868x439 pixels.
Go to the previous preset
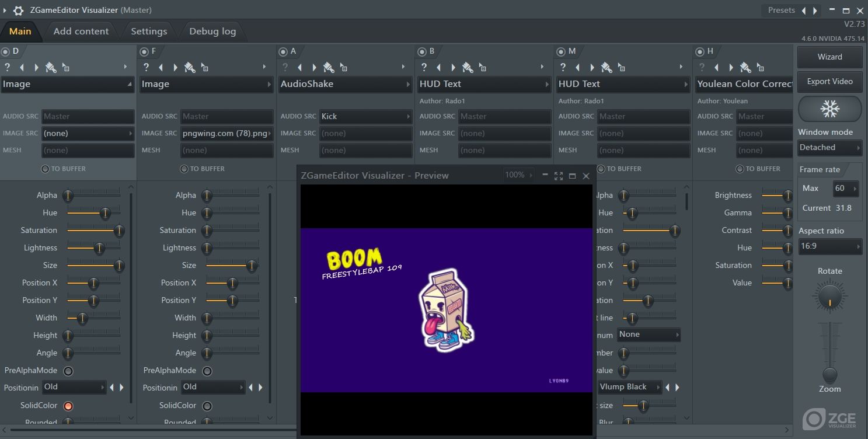(x=804, y=11)
